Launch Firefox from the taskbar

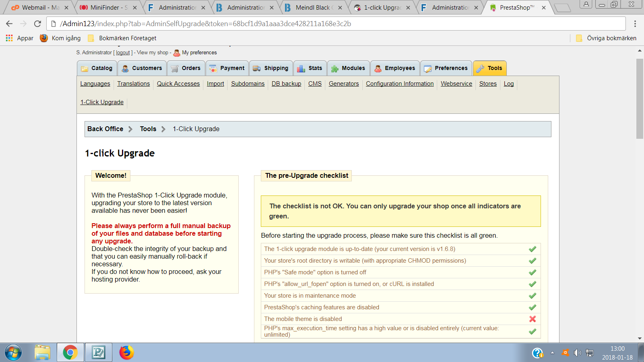126,353
